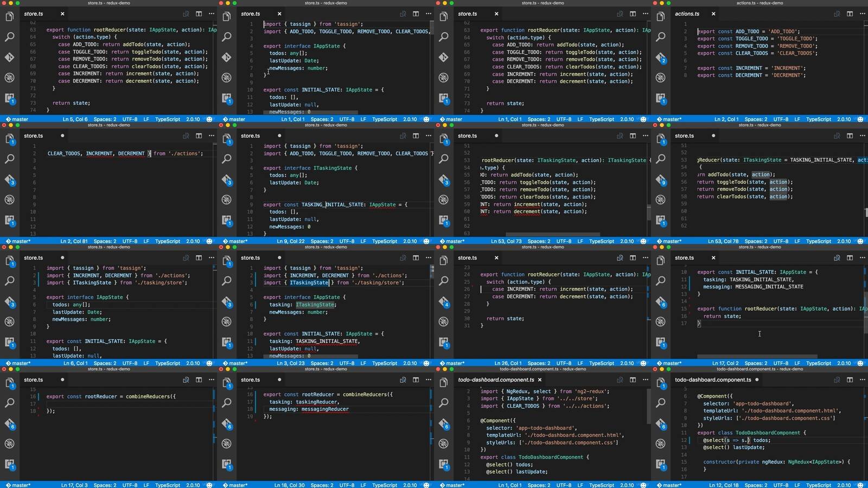Click master branch beside Ln 12, Col 18
This screenshot has height=488, width=868.
point(672,485)
